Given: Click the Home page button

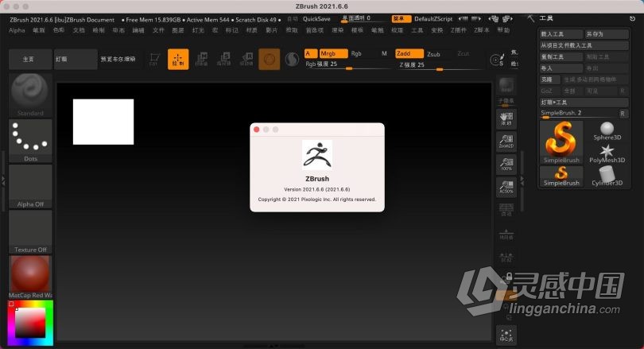Looking at the screenshot, I should pyautogui.click(x=30, y=59).
